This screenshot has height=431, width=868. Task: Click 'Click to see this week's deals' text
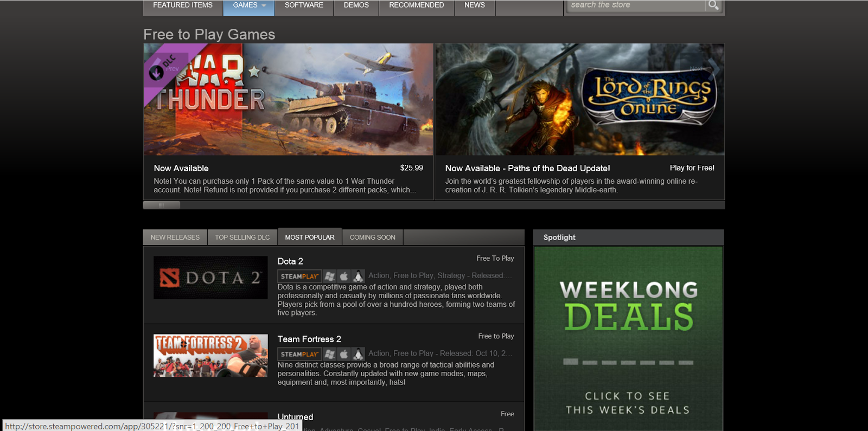(x=628, y=403)
